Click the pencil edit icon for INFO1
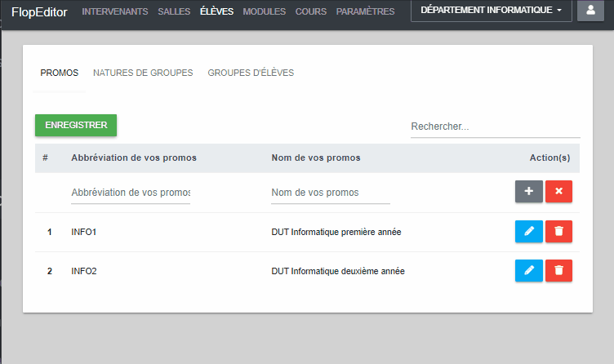The height and width of the screenshot is (364, 614). (x=528, y=232)
